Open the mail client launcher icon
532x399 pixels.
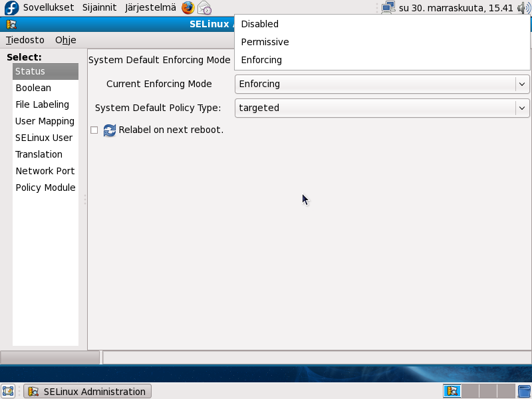(204, 8)
